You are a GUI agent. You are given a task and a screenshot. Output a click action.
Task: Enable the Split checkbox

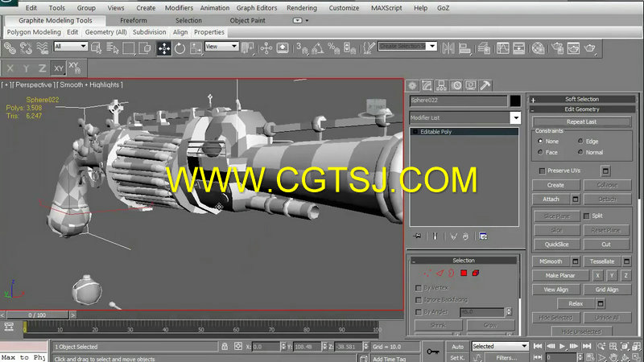[587, 216]
